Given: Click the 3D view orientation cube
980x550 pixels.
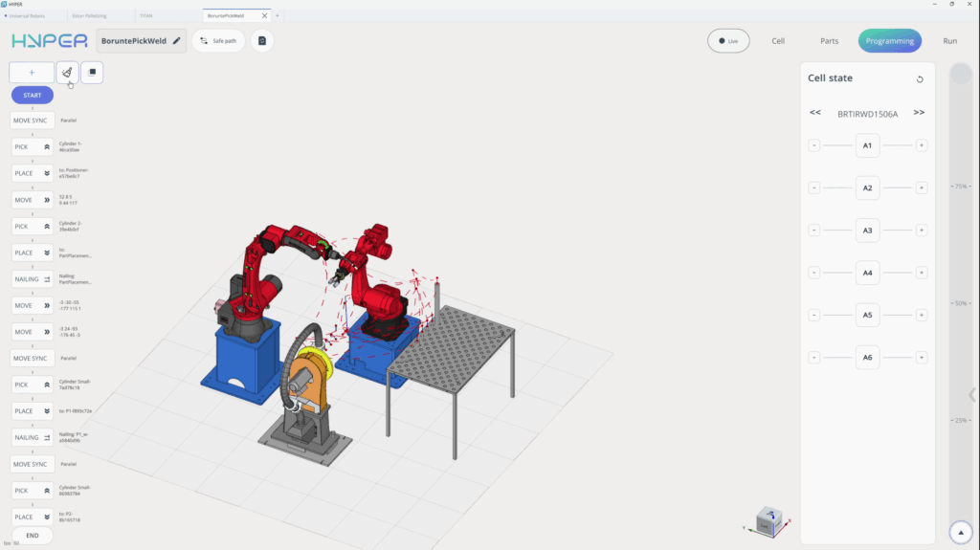Looking at the screenshot, I should coord(768,521).
